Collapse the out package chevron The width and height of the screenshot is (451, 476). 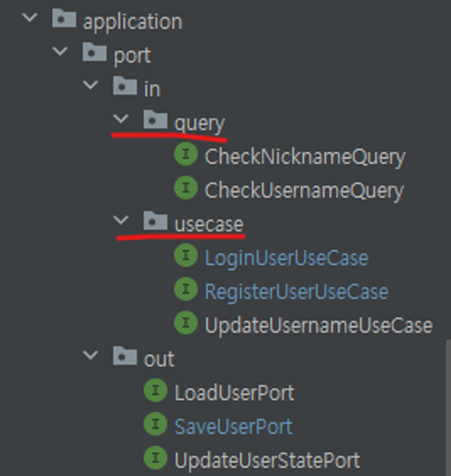[x=90, y=355]
